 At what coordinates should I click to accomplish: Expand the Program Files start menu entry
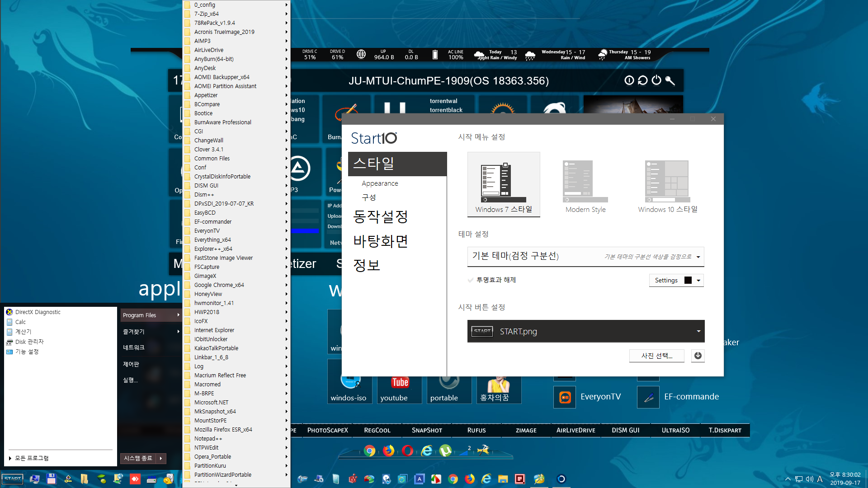(151, 315)
